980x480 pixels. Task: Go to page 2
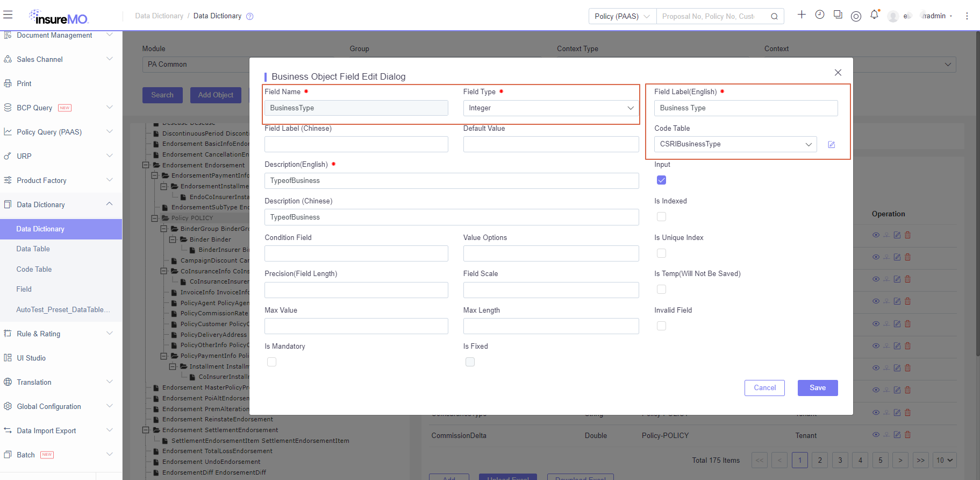tap(820, 460)
